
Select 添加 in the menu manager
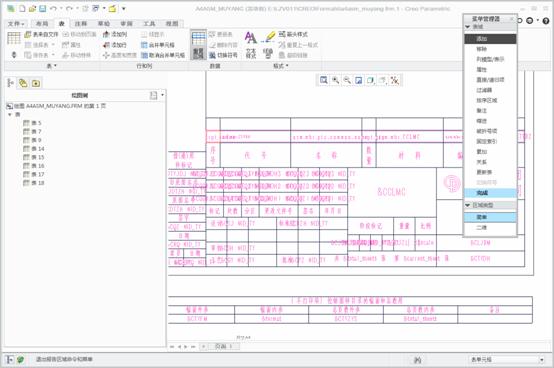coord(490,38)
